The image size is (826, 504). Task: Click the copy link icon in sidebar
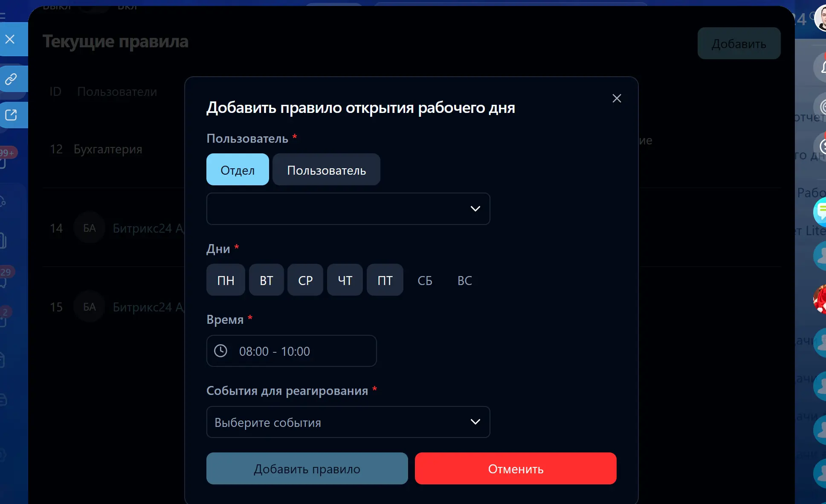[x=11, y=79]
